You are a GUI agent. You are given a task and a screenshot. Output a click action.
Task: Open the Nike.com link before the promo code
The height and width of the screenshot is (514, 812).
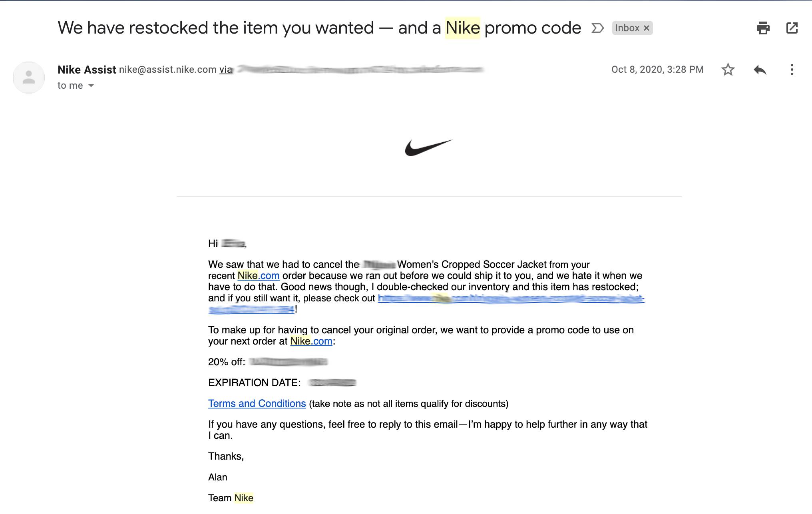click(311, 341)
